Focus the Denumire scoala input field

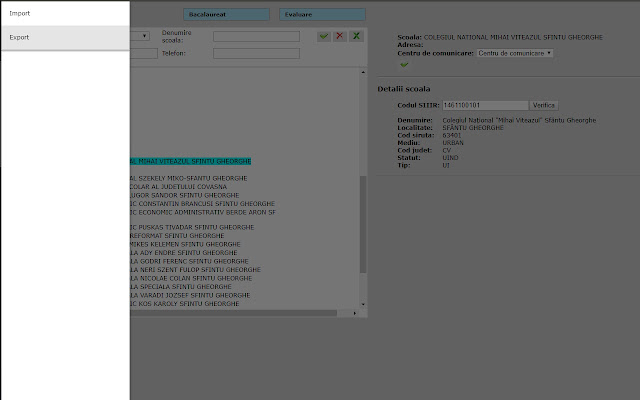pos(256,36)
